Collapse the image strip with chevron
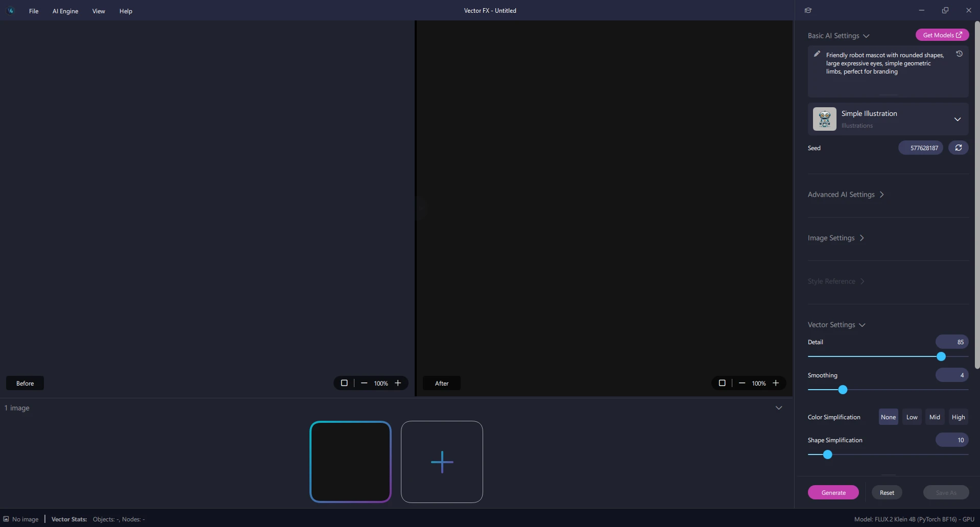The height and width of the screenshot is (527, 980). (x=779, y=408)
